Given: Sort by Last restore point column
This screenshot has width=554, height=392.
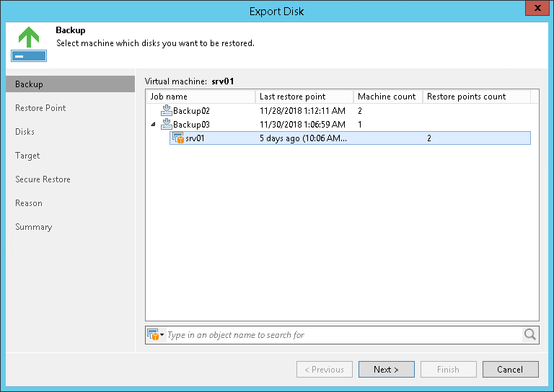Looking at the screenshot, I should tap(304, 97).
